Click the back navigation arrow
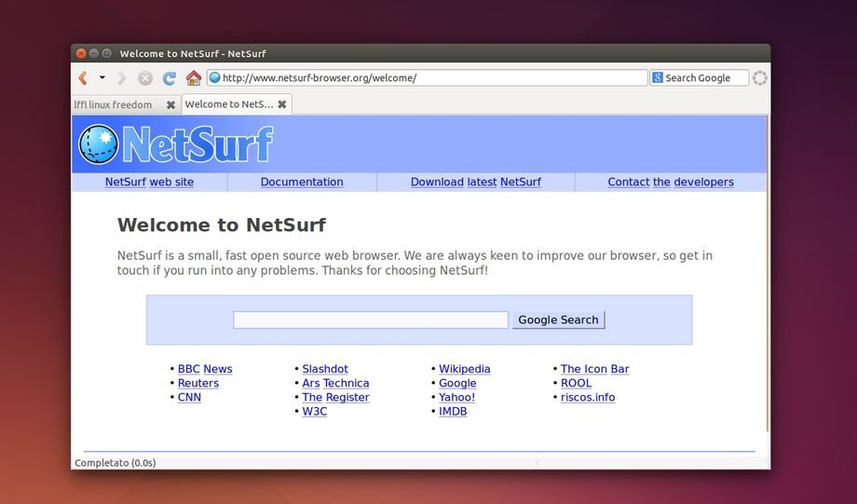857x504 pixels. click(83, 78)
